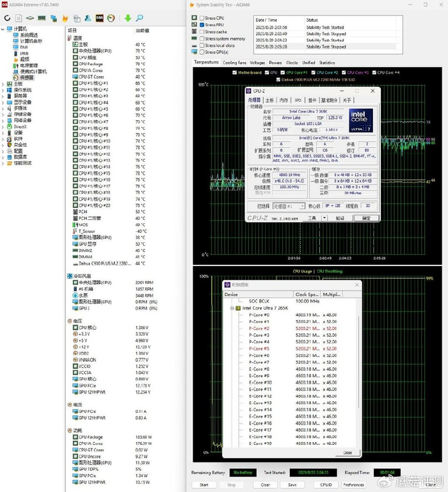448x492 pixels.
Task: Expand the 软件 tree node
Action: (3, 139)
